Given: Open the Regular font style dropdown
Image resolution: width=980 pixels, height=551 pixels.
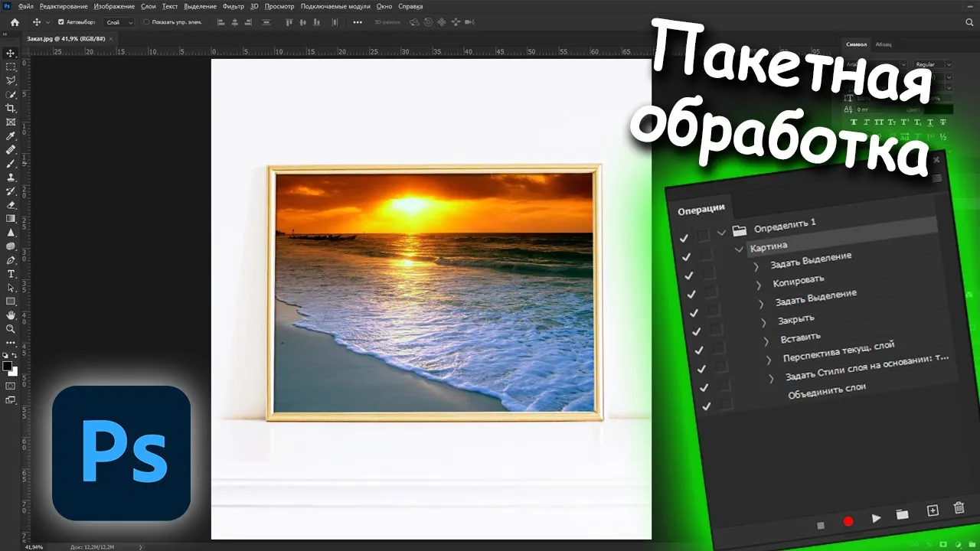Looking at the screenshot, I should pyautogui.click(x=933, y=64).
